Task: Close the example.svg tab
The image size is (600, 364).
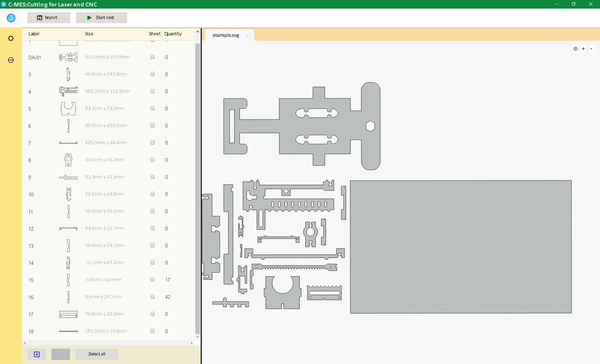Action: [246, 35]
